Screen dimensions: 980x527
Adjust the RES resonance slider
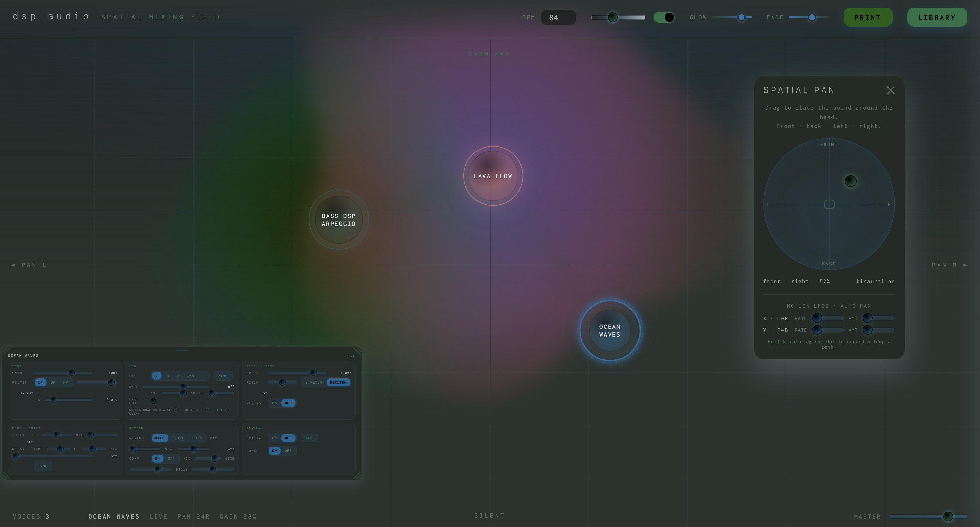(x=69, y=400)
